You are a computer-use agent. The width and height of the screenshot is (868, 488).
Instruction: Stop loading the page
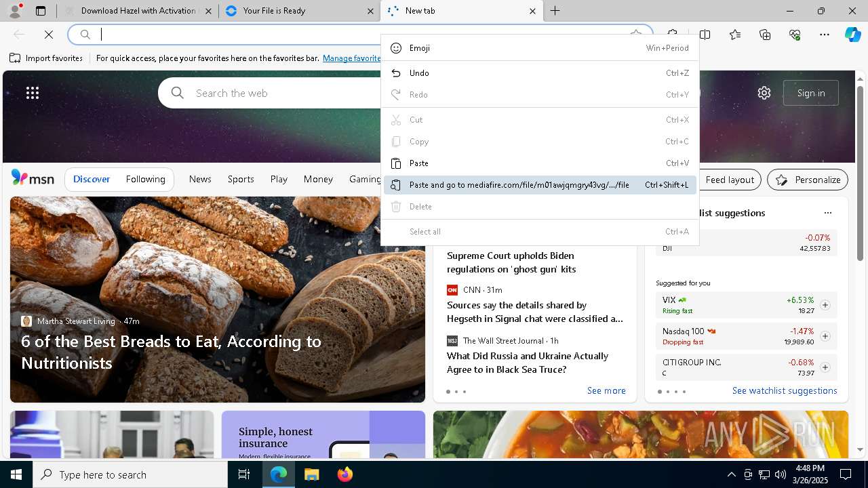click(x=49, y=35)
